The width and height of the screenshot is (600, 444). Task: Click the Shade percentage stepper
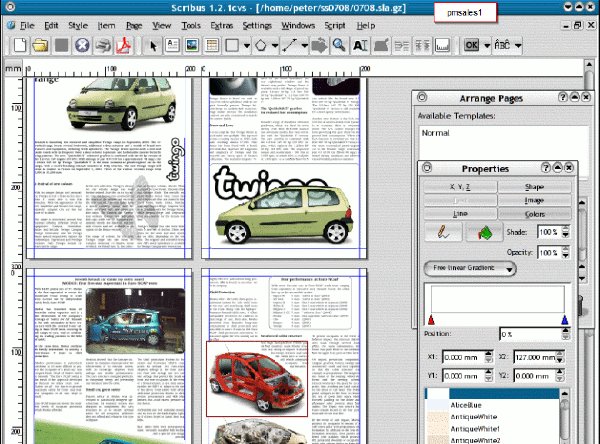tap(565, 232)
